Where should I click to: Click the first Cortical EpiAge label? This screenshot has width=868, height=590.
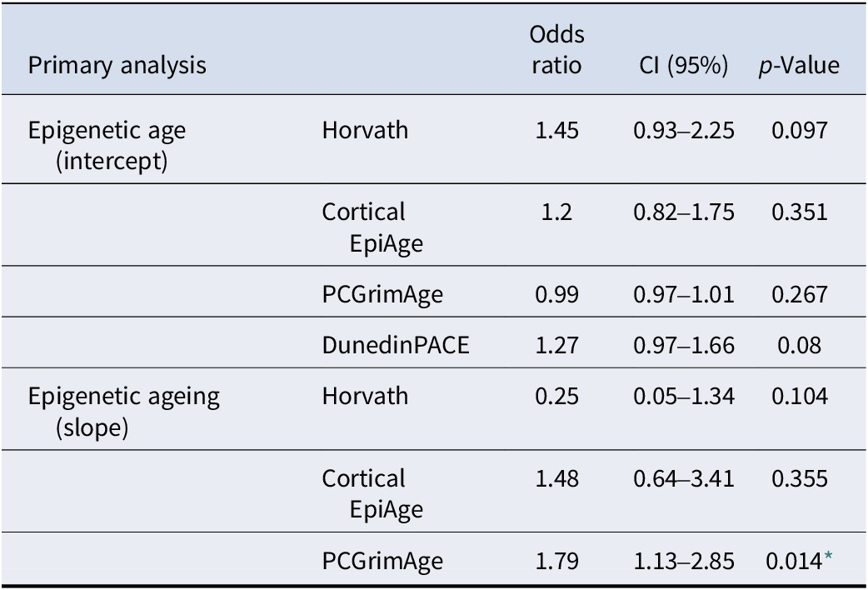[375, 226]
